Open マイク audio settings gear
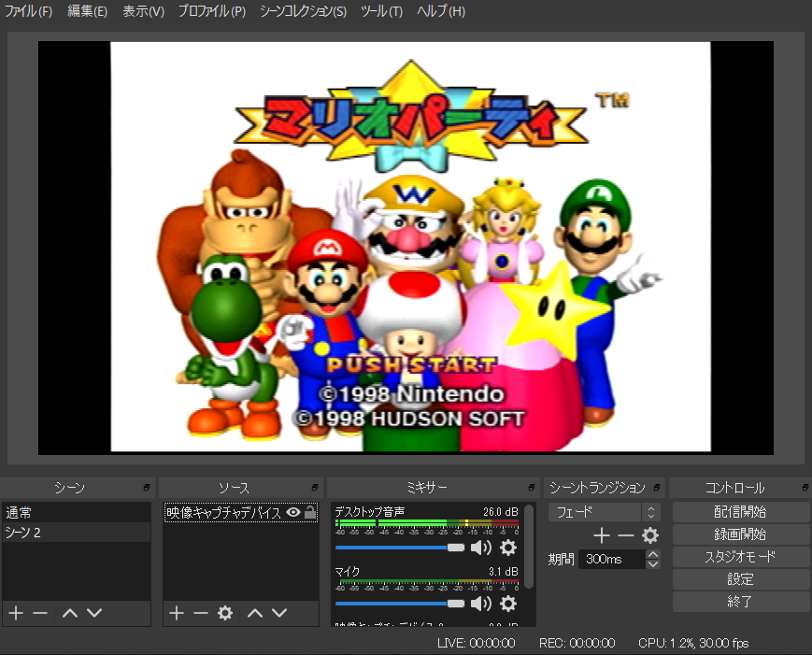This screenshot has height=655, width=812. [508, 604]
